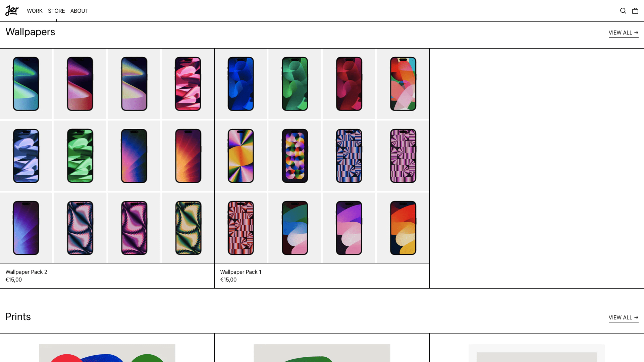Select the multicolor circles pattern phone wallpaper
Viewport: 644px width, 362px height.
point(295,156)
